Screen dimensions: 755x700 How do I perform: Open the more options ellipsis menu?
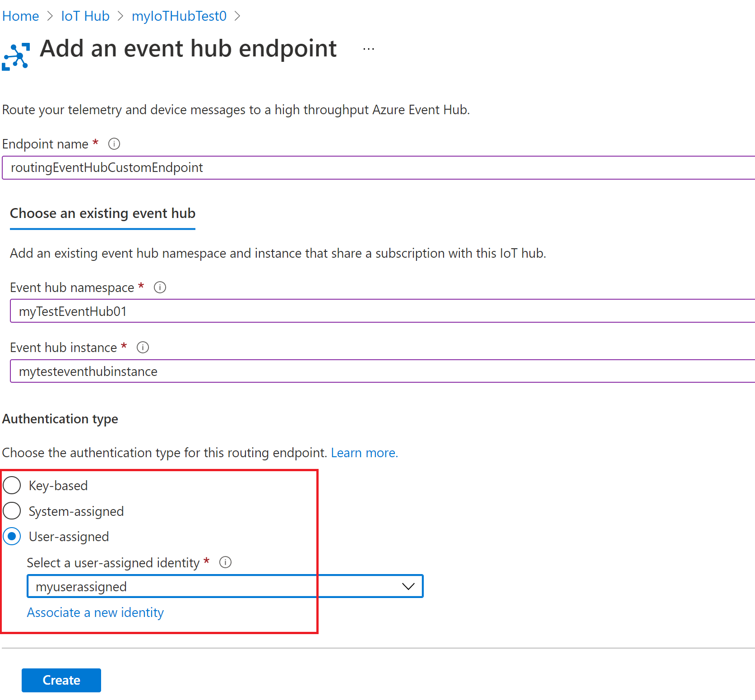point(369,49)
